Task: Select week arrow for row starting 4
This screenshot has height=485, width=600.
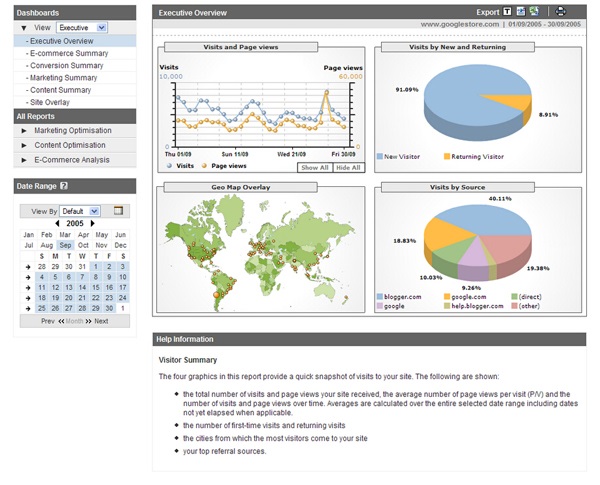Action: 28,277
